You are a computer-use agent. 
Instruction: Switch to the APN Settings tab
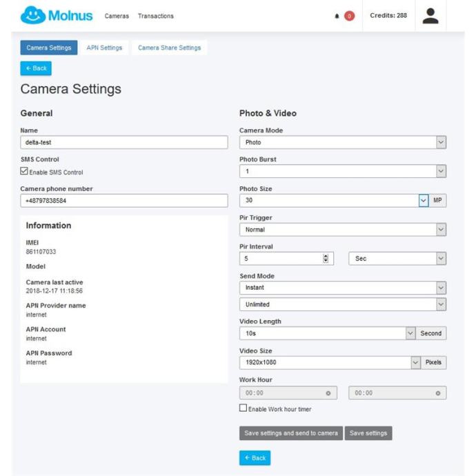[x=104, y=48]
